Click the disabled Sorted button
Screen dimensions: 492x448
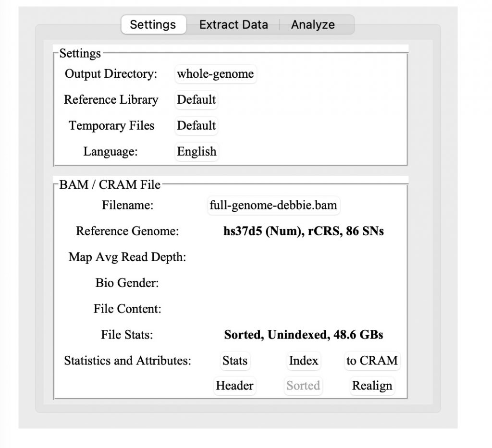[303, 386]
